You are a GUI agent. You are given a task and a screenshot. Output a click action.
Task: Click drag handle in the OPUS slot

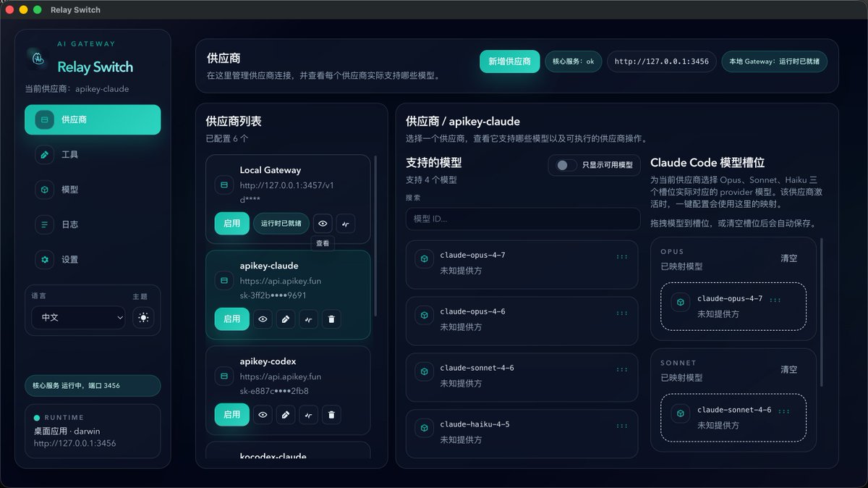coord(775,300)
